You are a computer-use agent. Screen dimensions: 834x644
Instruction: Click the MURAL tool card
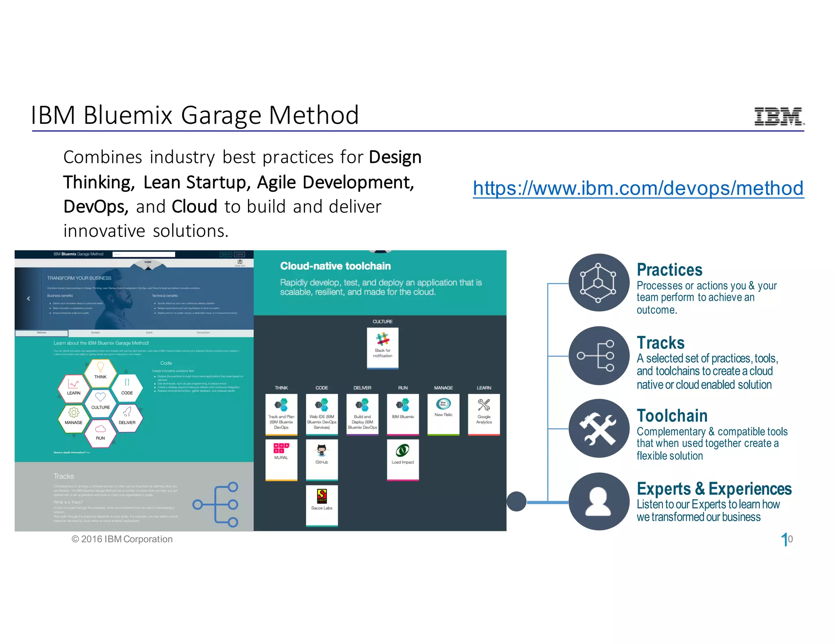[x=281, y=459]
